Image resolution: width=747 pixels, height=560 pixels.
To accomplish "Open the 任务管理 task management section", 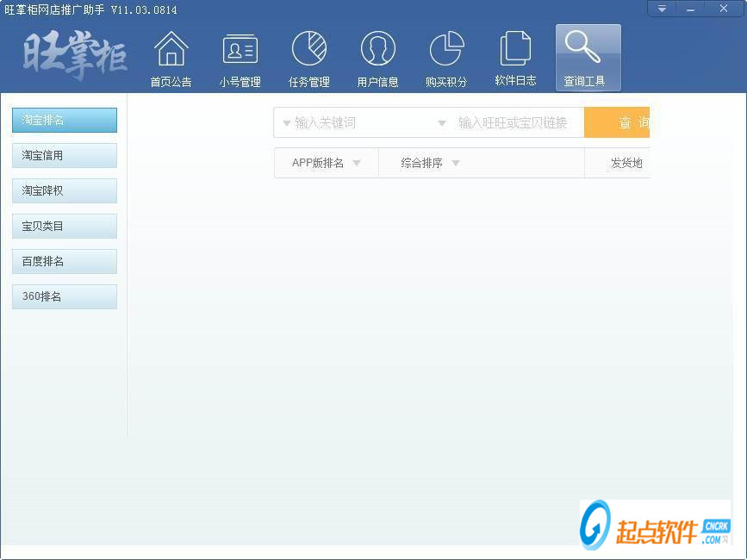I will (x=308, y=58).
